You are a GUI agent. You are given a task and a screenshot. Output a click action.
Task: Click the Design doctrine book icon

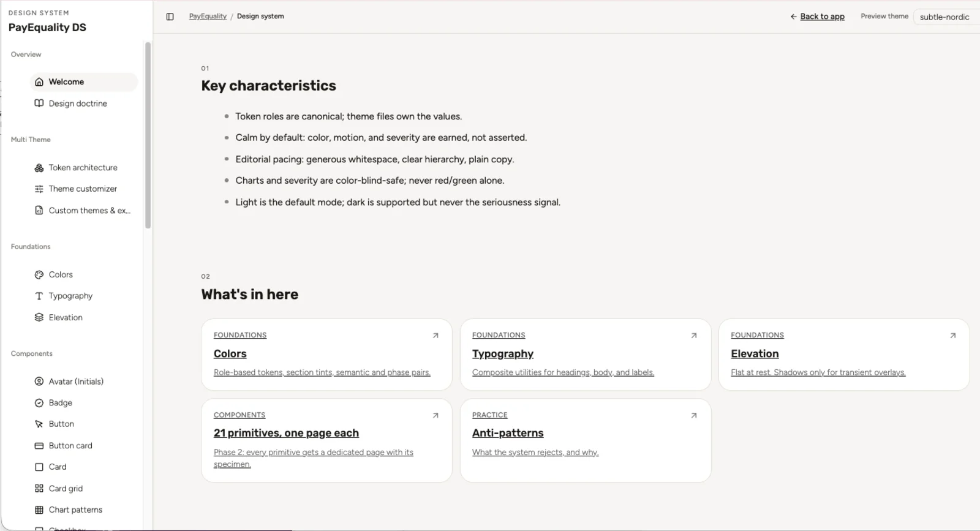(39, 104)
